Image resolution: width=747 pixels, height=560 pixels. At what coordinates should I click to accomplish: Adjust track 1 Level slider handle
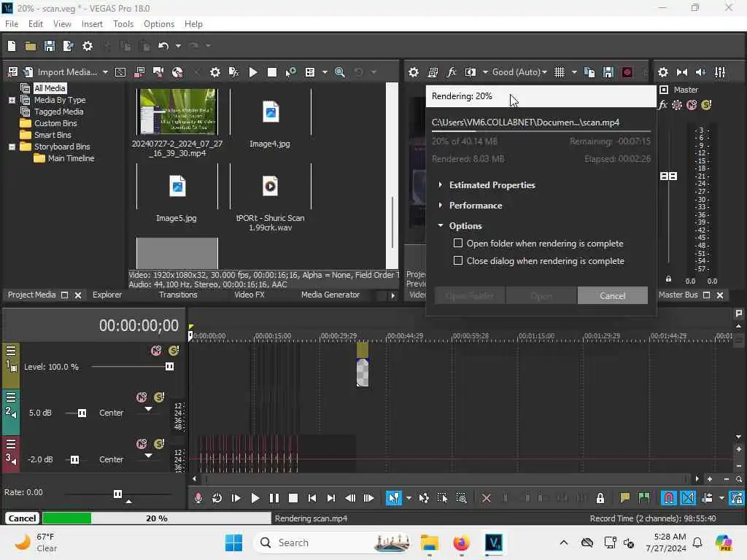[169, 367]
